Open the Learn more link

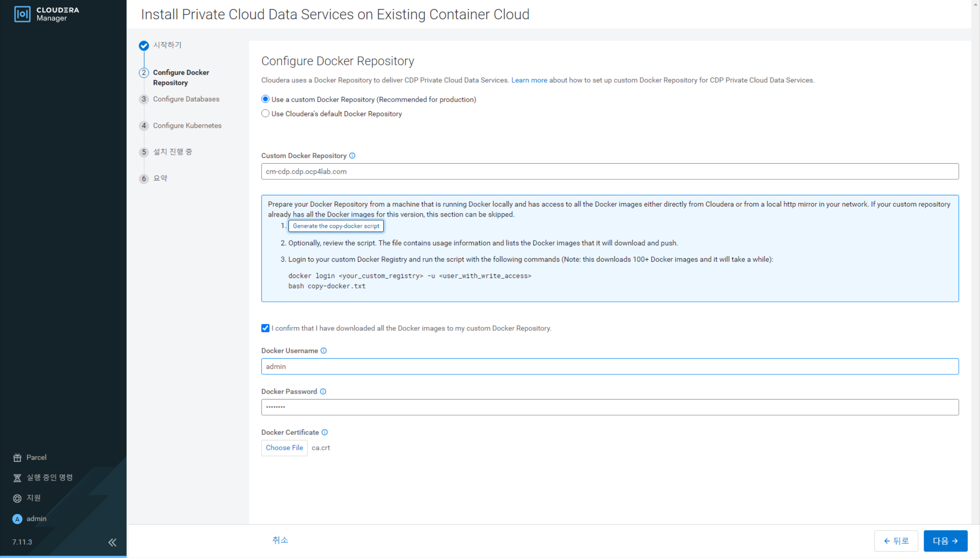click(x=529, y=80)
